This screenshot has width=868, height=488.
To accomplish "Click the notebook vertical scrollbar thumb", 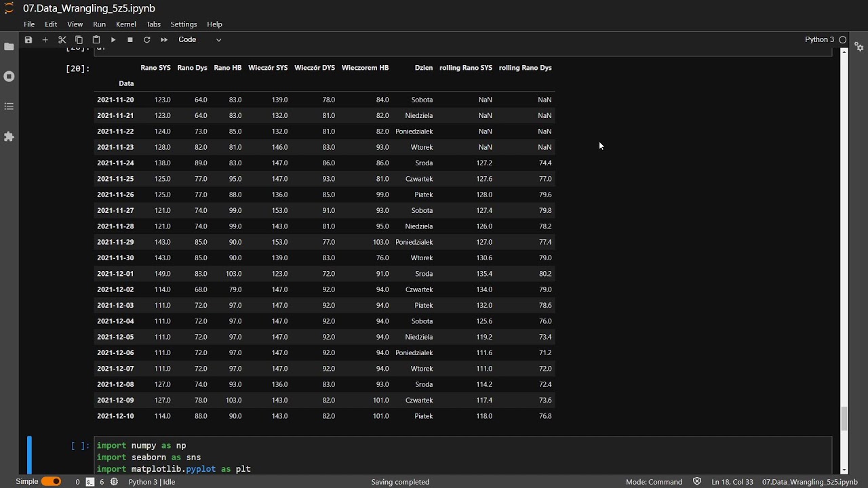I will 844,418.
